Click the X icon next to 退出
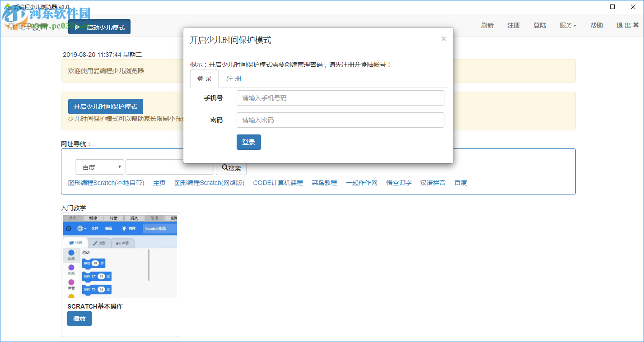 637,26
